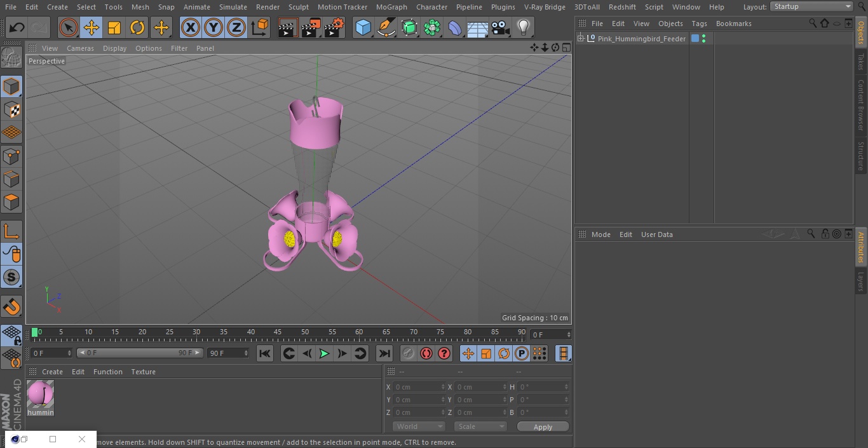Switch to the Layers side tab
The image size is (868, 448).
click(861, 282)
